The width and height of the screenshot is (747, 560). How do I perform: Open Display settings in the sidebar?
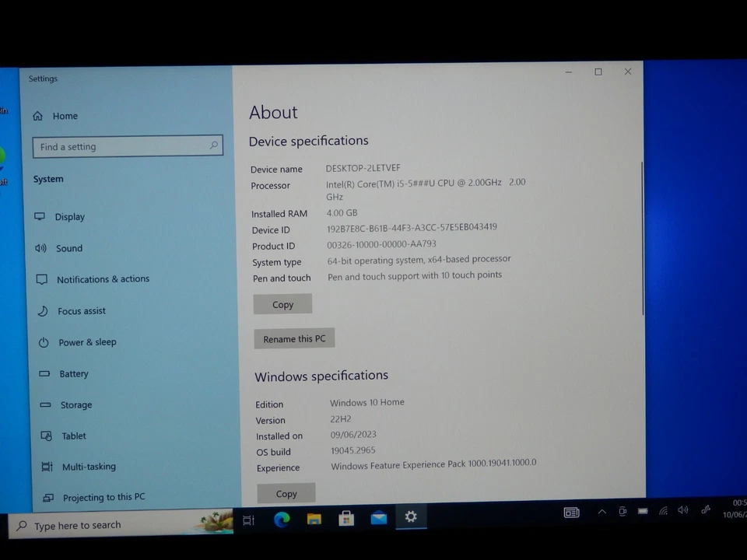click(x=69, y=216)
